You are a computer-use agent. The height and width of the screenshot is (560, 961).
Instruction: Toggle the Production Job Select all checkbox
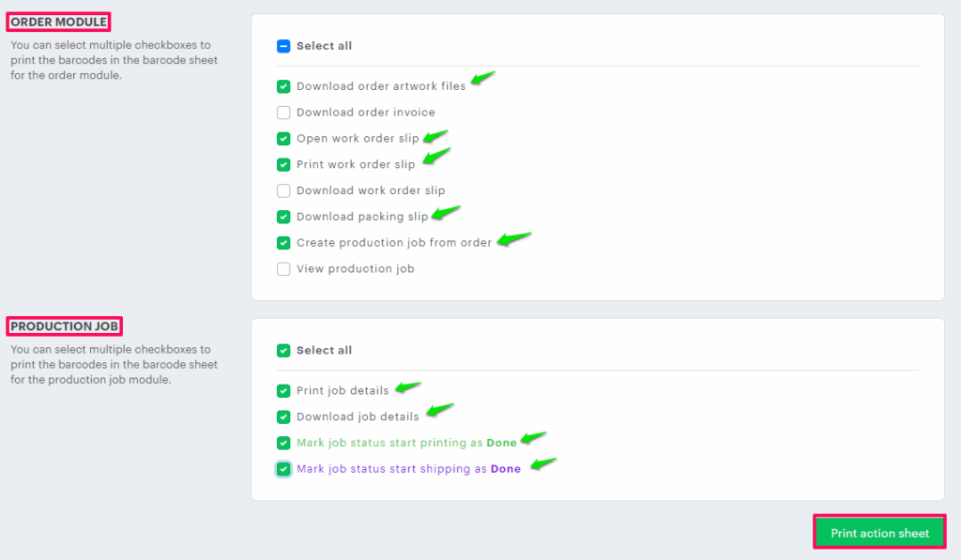click(283, 351)
